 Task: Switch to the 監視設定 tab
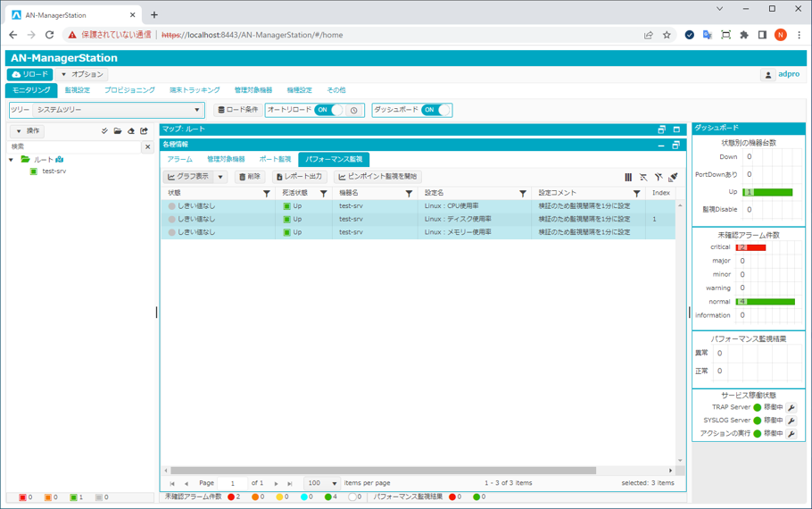[x=77, y=90]
